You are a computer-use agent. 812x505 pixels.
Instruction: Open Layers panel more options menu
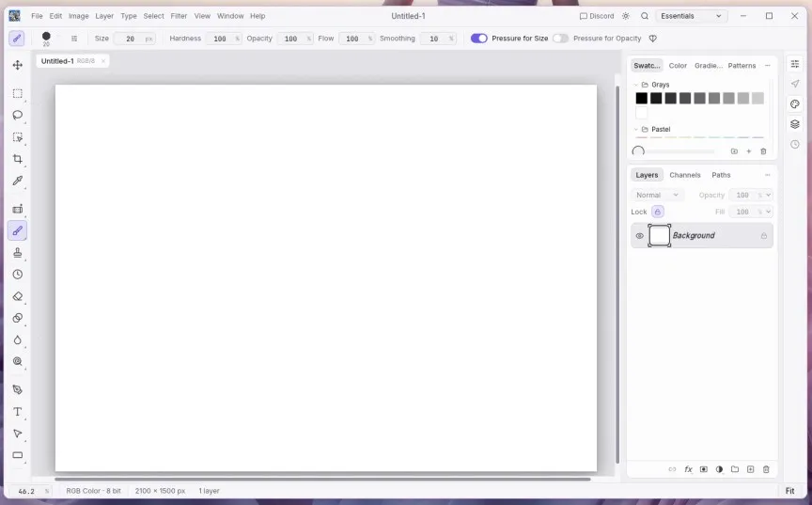[x=768, y=175]
